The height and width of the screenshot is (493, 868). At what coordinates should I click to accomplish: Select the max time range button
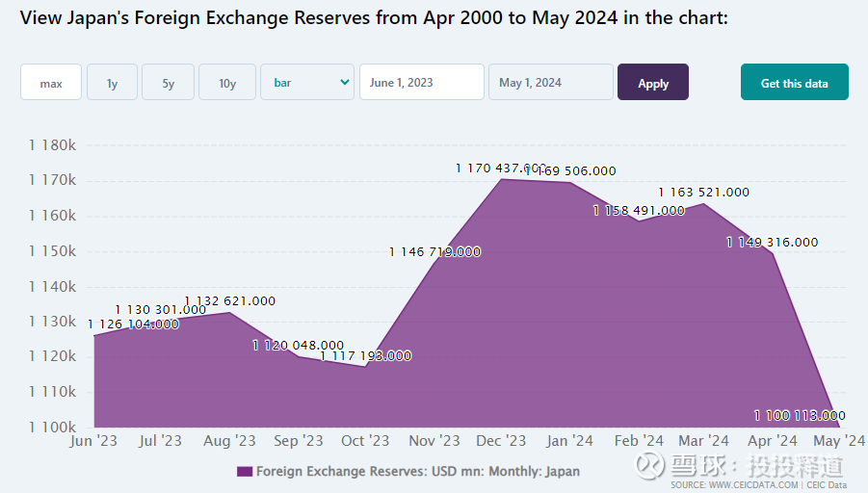tap(51, 83)
